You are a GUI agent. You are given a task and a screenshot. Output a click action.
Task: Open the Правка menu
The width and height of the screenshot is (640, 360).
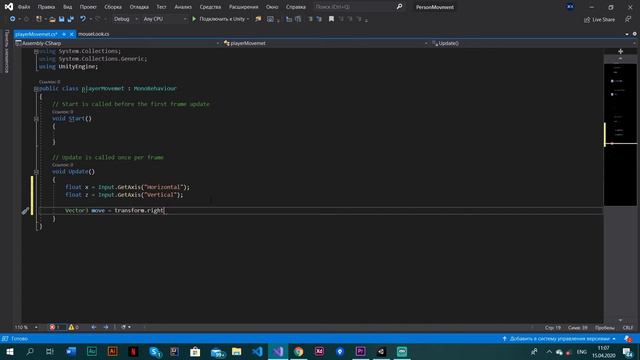46,7
